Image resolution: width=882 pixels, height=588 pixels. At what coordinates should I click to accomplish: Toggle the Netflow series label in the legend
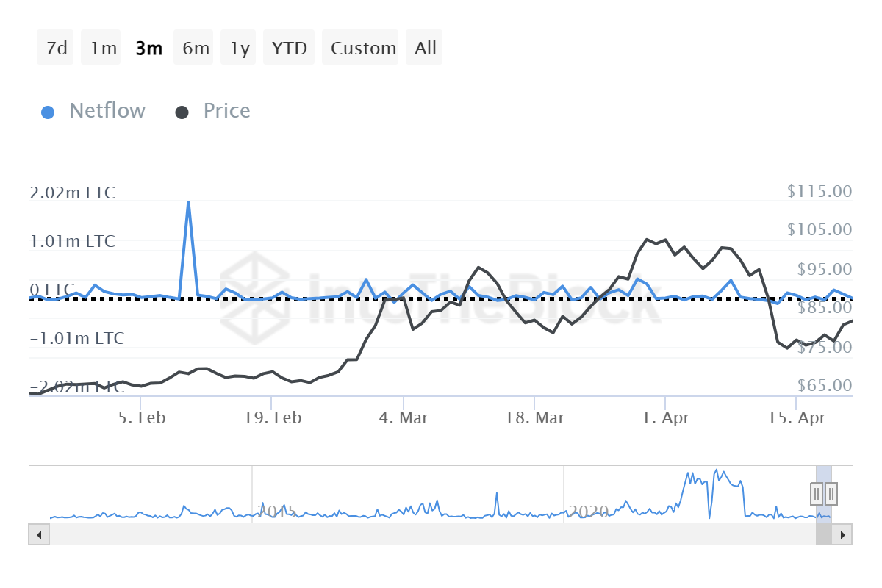(107, 111)
